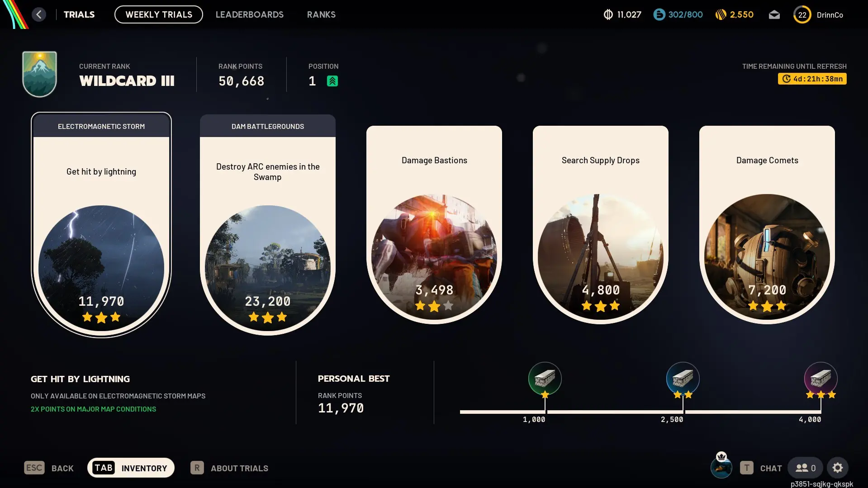Select the Search Supply Drops trial card
This screenshot has width=868, height=488.
point(601,225)
